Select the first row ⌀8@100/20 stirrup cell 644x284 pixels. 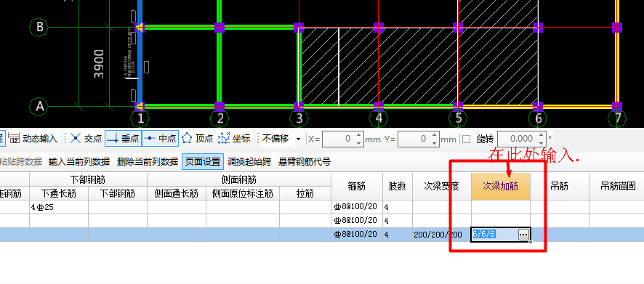356,207
